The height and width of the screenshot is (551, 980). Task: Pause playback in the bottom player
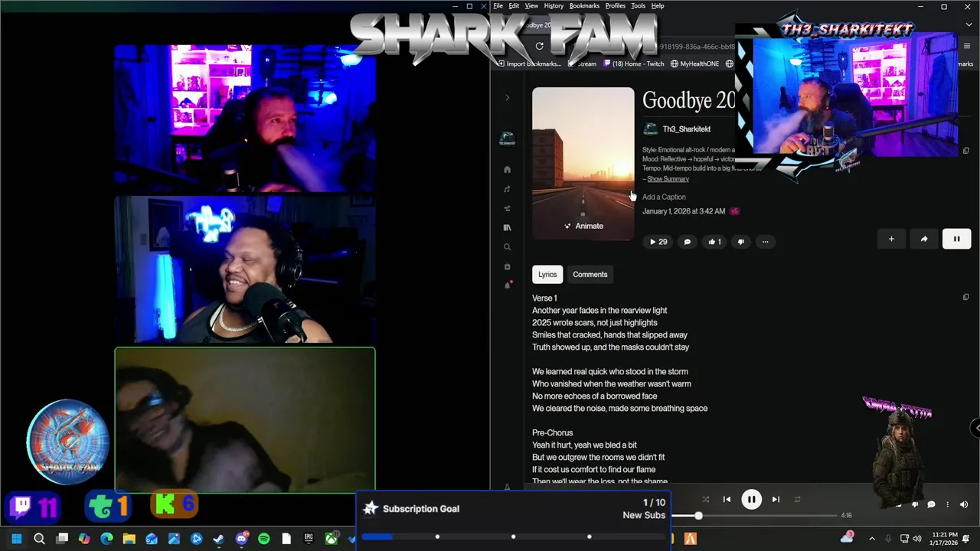(x=751, y=500)
